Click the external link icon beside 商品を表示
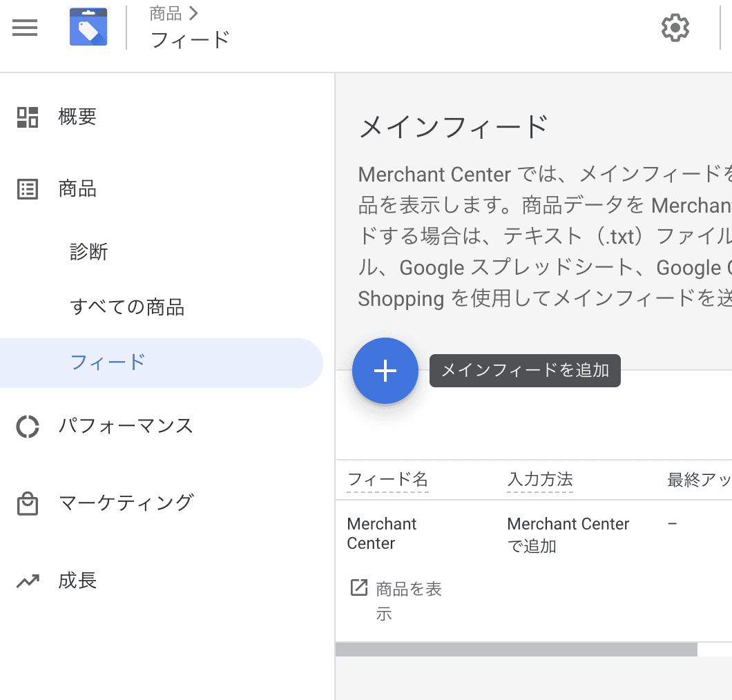The image size is (732, 700). click(x=359, y=587)
